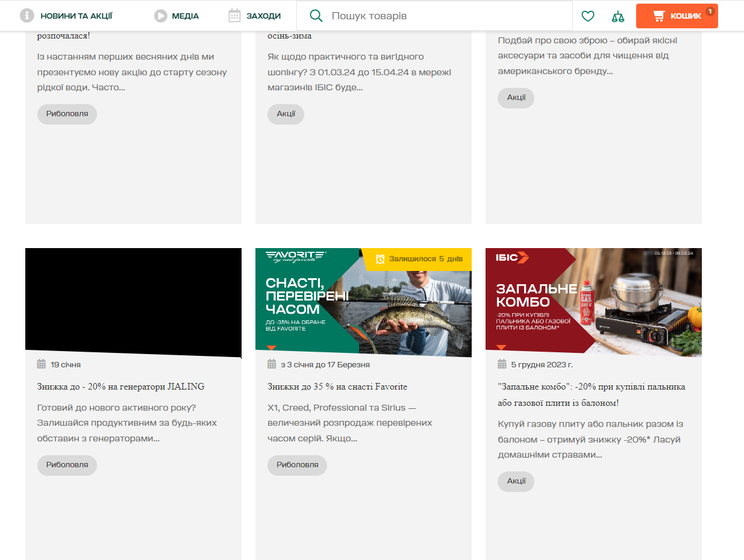744x560 pixels.
Task: Open the Медіа menu item
Action: click(185, 16)
